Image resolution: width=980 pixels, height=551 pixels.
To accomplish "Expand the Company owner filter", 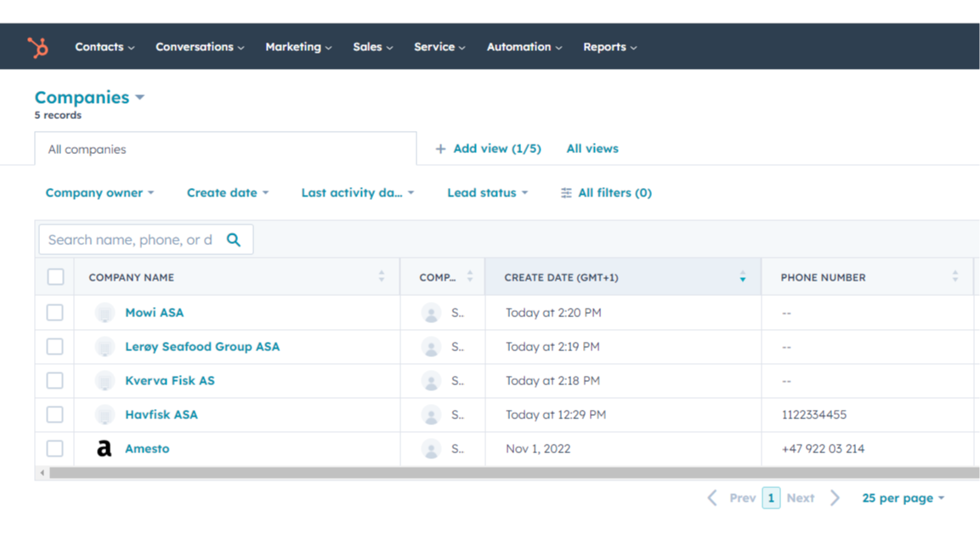I will click(99, 193).
